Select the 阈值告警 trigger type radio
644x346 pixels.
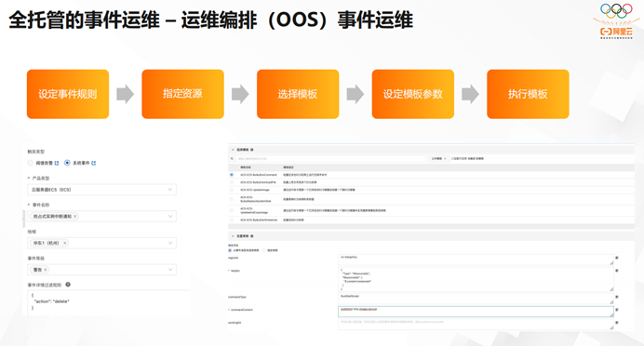(x=30, y=163)
